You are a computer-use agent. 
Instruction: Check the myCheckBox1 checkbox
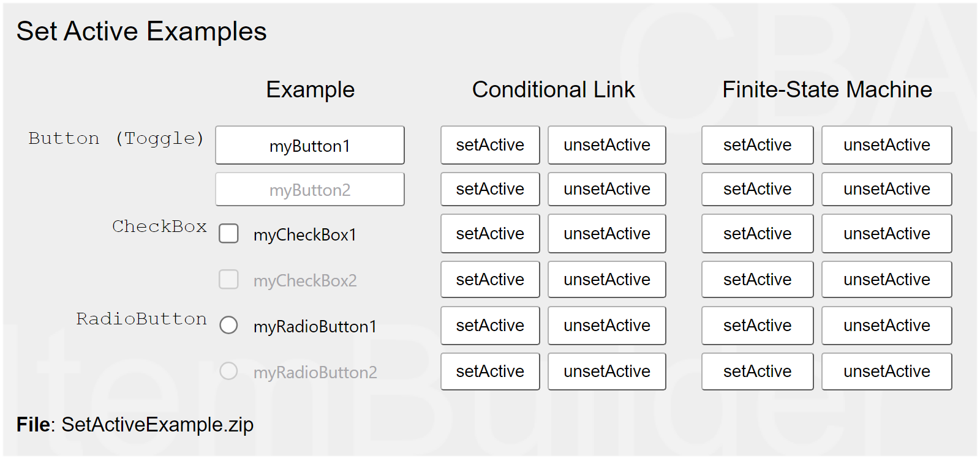pyautogui.click(x=228, y=233)
